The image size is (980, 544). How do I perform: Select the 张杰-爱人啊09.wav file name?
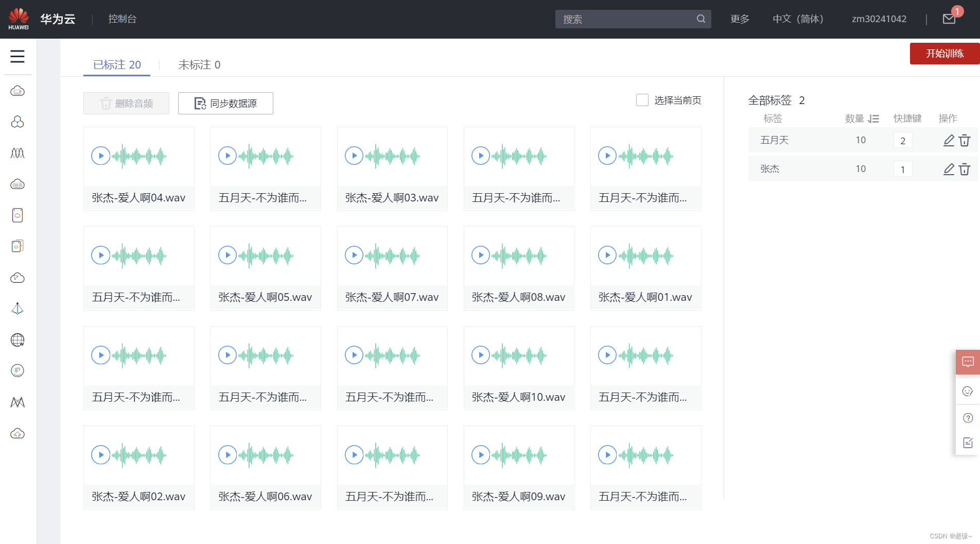click(518, 497)
